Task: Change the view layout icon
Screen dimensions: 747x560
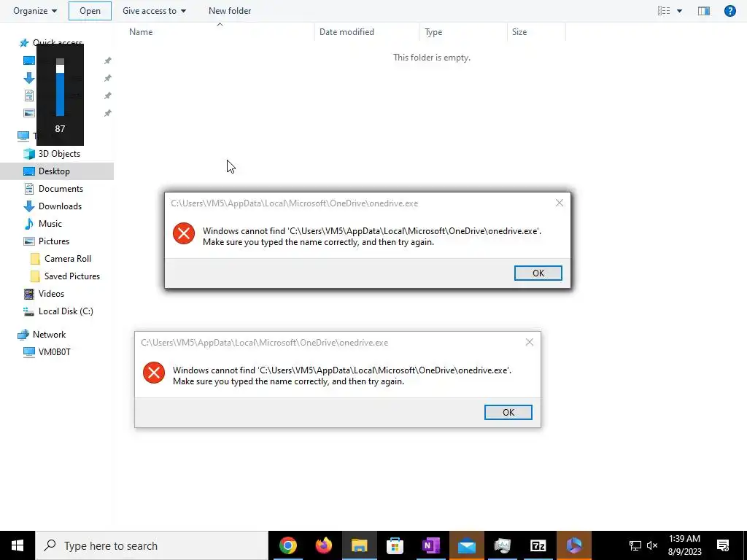Action: 664,10
